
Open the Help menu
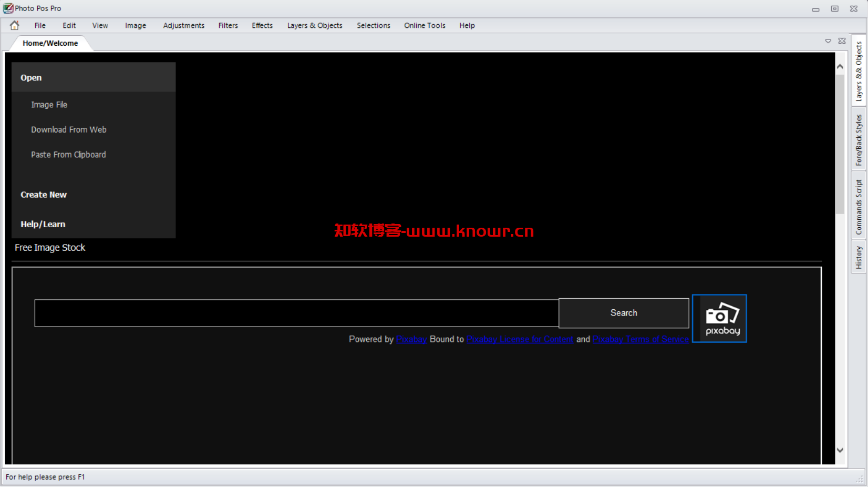467,25
